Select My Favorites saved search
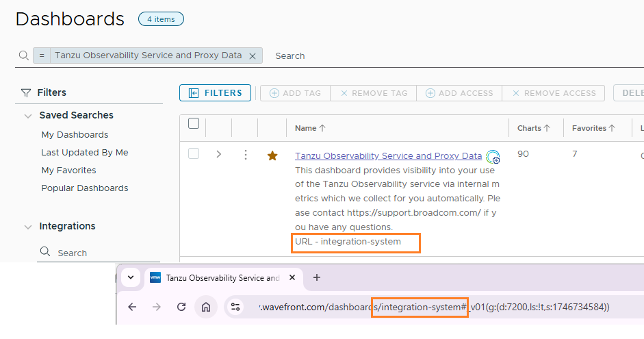This screenshot has height=339, width=644. [68, 171]
